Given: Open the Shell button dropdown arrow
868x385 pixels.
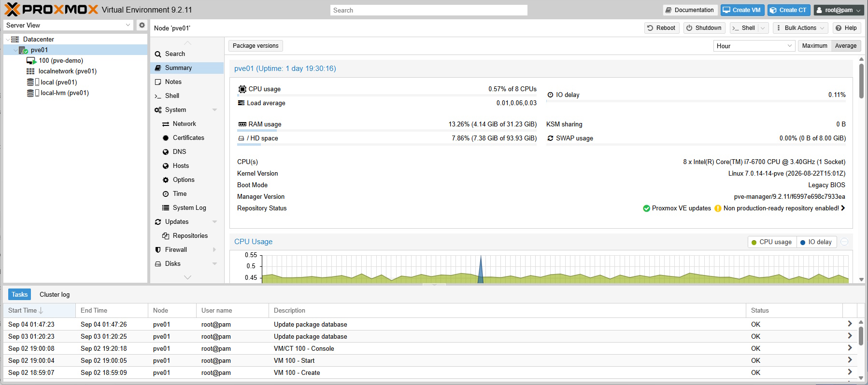Looking at the screenshot, I should (x=763, y=28).
